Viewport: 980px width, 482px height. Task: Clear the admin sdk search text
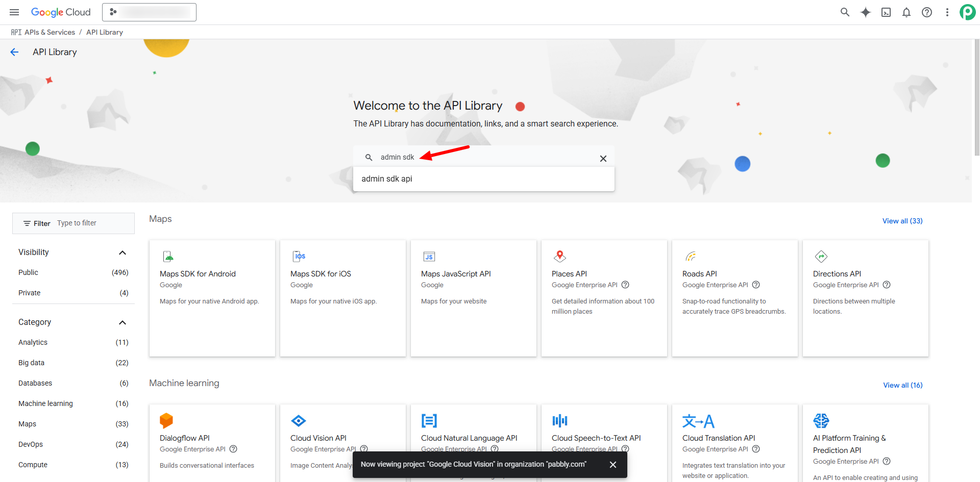click(603, 159)
